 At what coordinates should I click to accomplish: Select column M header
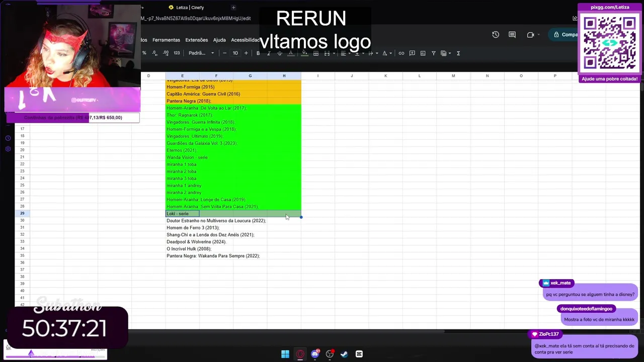(x=453, y=76)
